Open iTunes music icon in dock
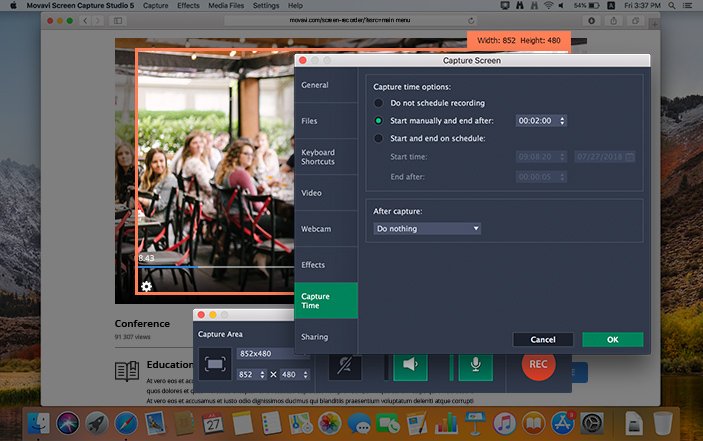Screen dimensions: 703x441 (504, 423)
